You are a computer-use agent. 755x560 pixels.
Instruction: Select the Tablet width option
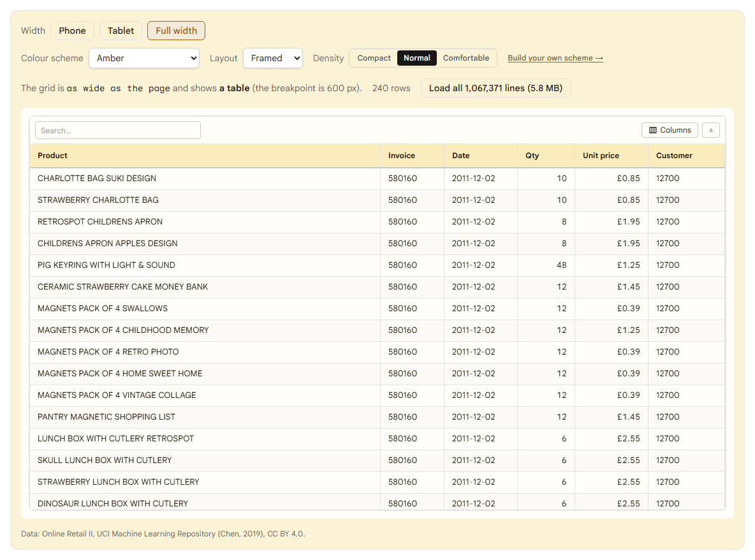pos(121,31)
